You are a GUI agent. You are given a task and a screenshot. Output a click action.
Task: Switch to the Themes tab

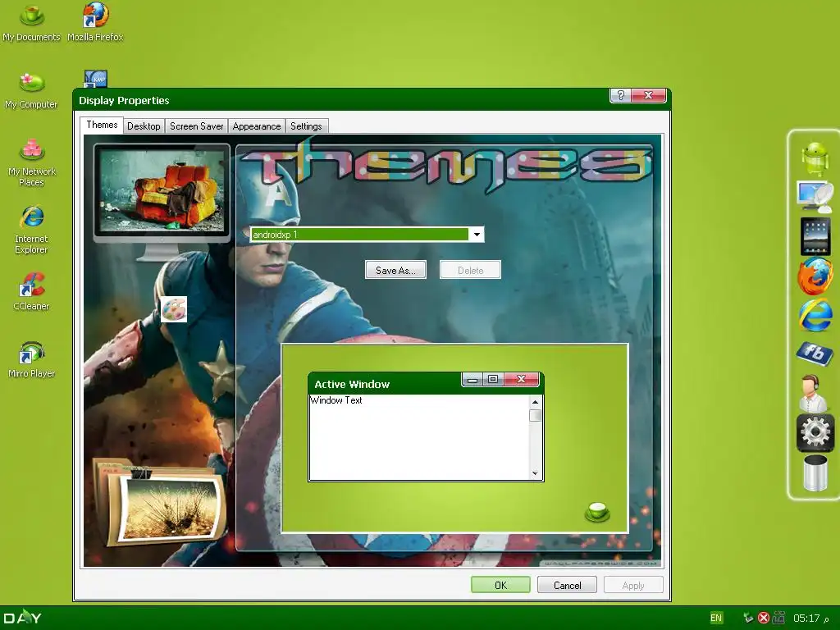point(102,125)
